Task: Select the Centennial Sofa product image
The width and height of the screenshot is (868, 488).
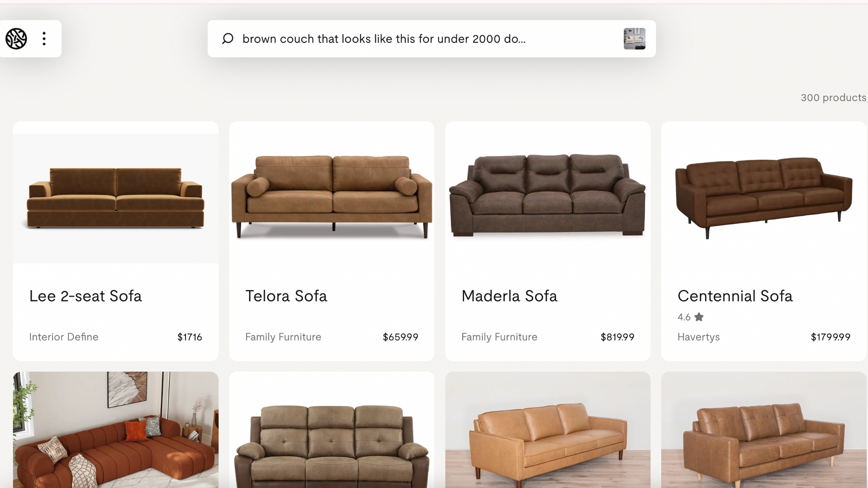Action: 764,198
